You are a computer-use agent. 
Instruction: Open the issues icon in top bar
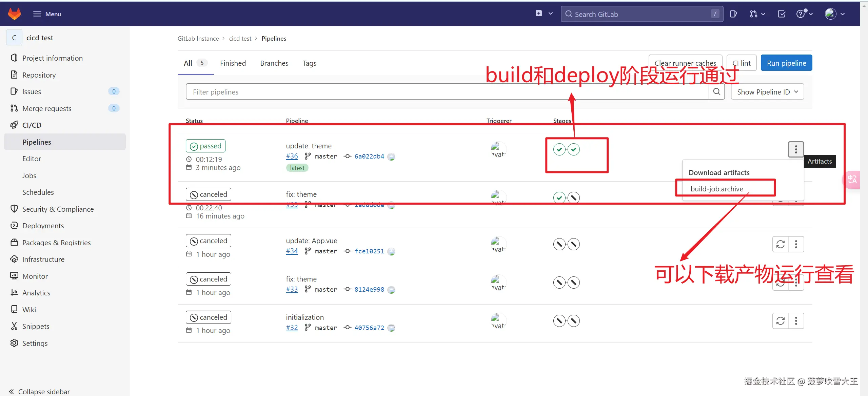click(733, 14)
